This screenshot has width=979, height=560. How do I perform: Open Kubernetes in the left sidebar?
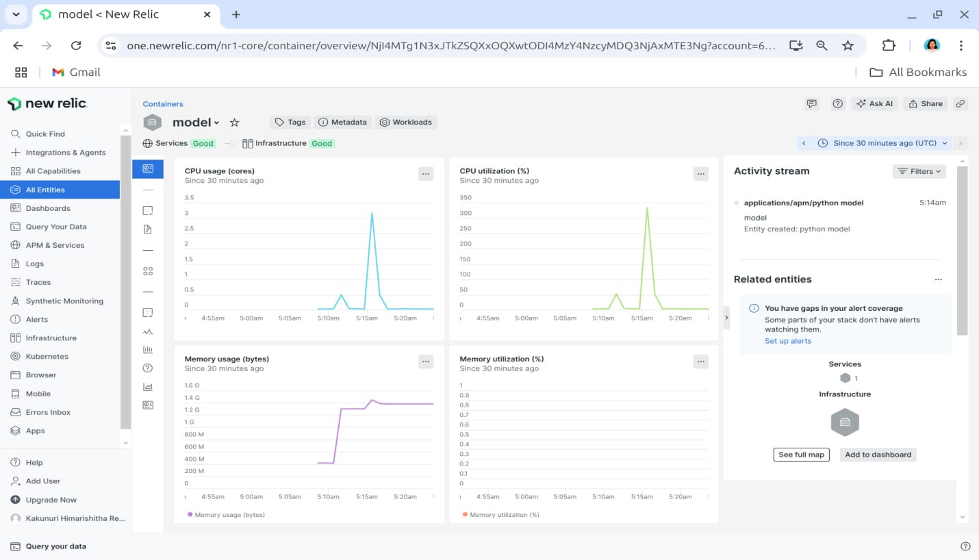click(47, 357)
